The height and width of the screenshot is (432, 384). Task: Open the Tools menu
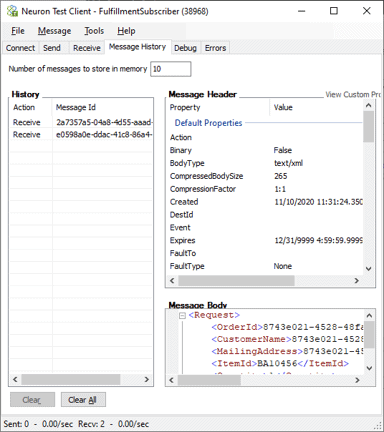(x=94, y=31)
